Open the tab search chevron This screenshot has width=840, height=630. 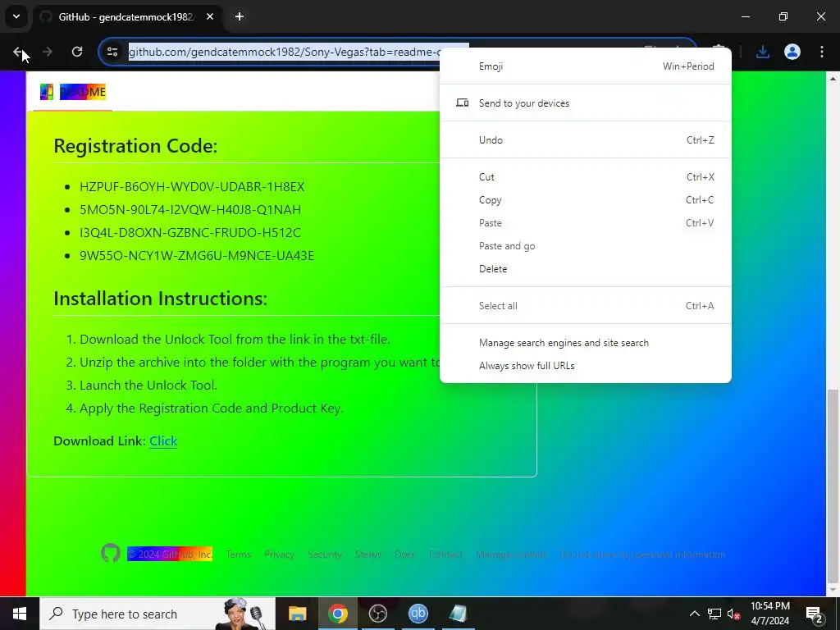coord(16,16)
